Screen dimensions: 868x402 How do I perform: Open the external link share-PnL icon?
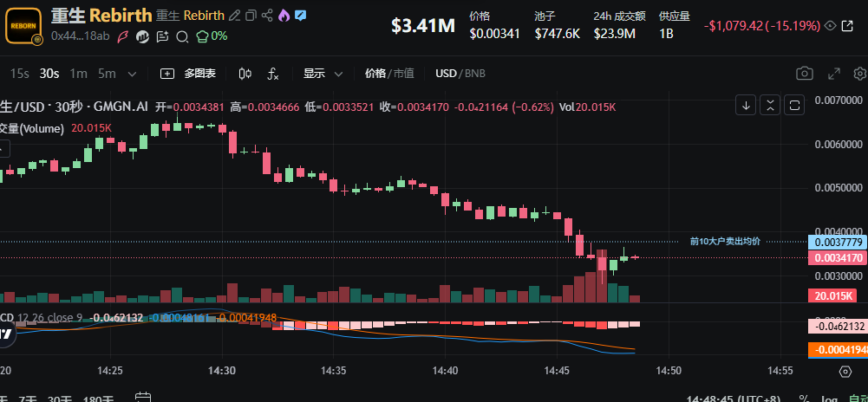point(847,25)
